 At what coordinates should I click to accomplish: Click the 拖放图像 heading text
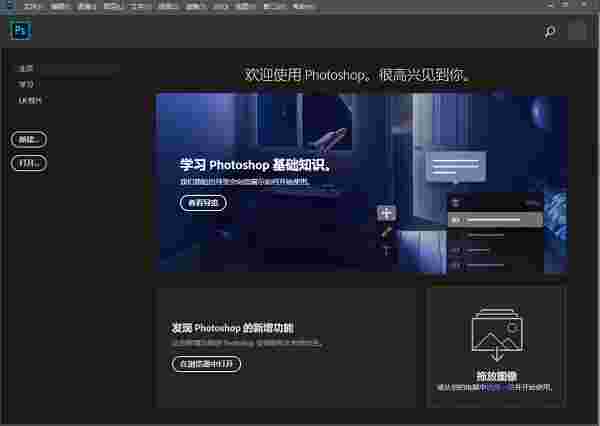497,376
